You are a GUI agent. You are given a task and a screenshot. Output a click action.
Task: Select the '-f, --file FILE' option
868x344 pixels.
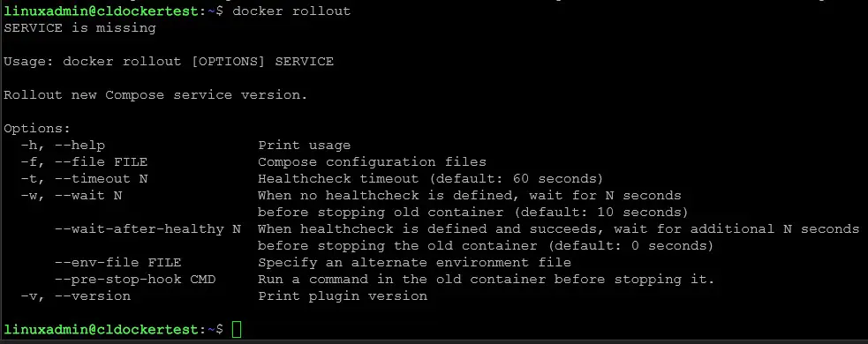84,162
